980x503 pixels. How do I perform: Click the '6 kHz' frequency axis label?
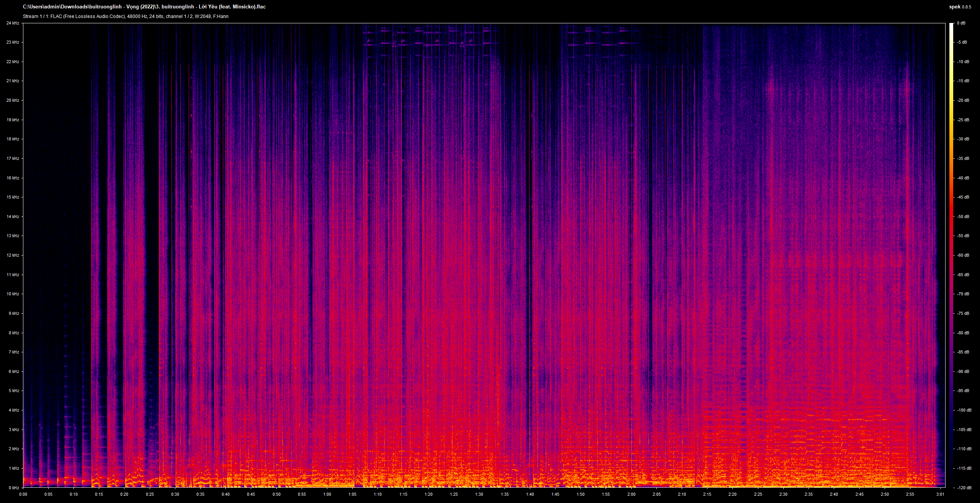pos(14,371)
